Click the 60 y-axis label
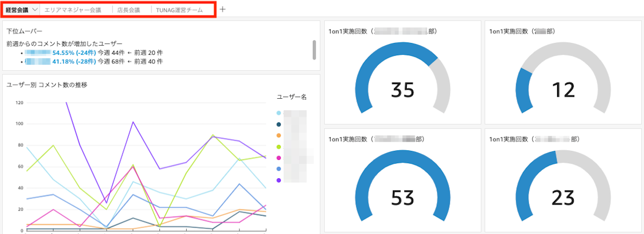Viewport: 644px width, 234px height. click(x=20, y=167)
